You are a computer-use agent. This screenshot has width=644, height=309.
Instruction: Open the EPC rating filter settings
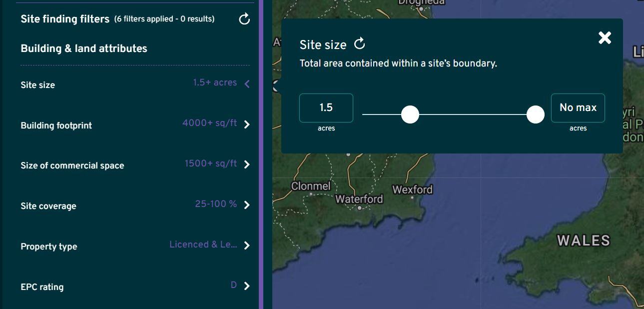tap(247, 286)
